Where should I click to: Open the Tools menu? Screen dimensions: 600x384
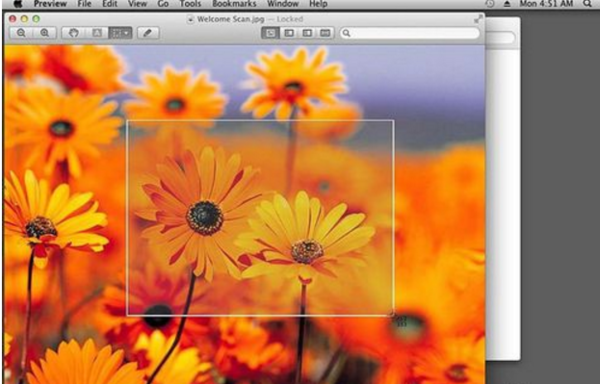pyautogui.click(x=190, y=4)
